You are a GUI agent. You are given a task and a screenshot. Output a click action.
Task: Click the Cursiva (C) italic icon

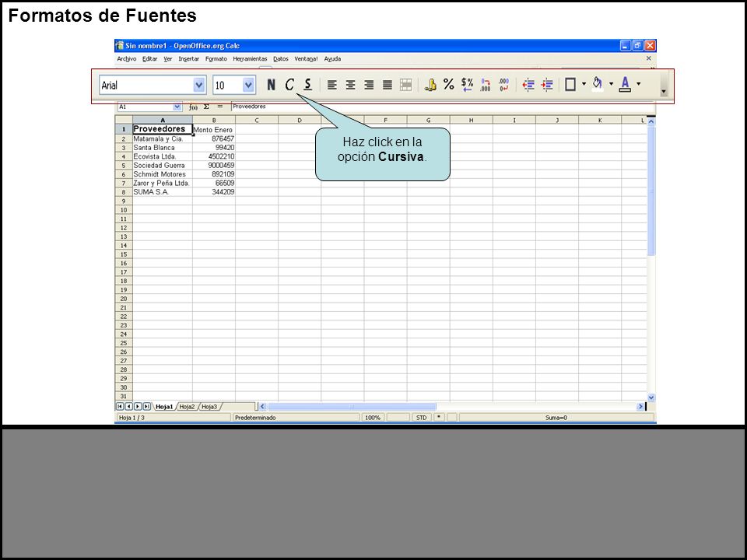point(289,85)
